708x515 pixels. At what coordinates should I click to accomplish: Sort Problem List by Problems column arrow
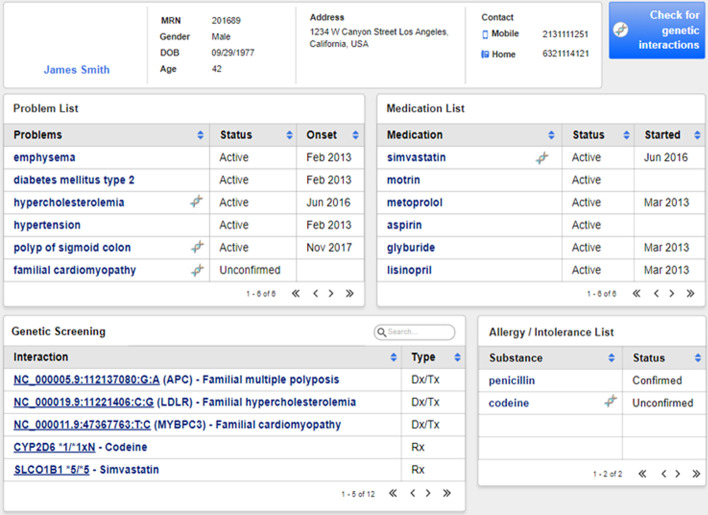coord(200,135)
